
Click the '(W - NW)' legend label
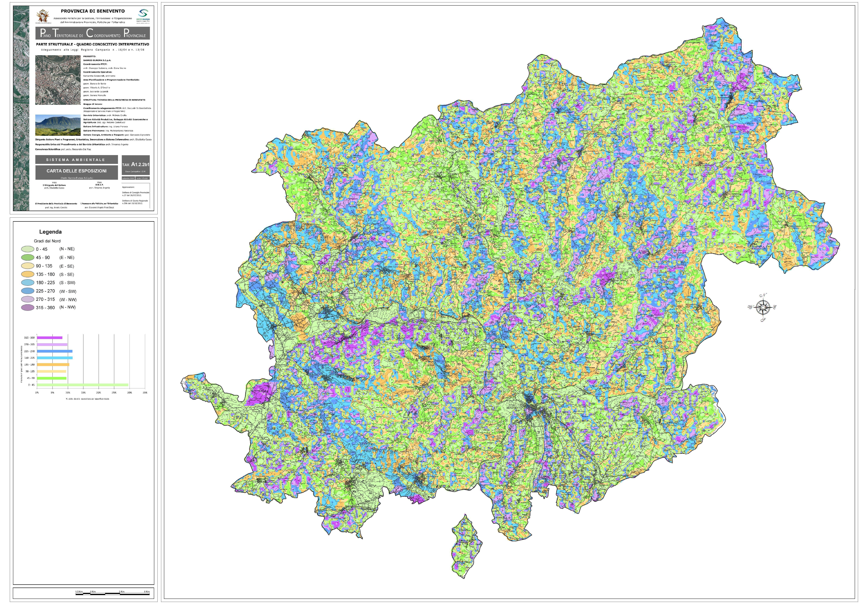[68, 300]
